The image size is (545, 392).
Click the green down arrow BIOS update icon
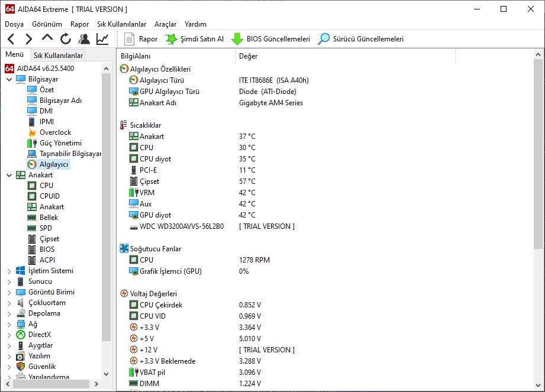[237, 39]
